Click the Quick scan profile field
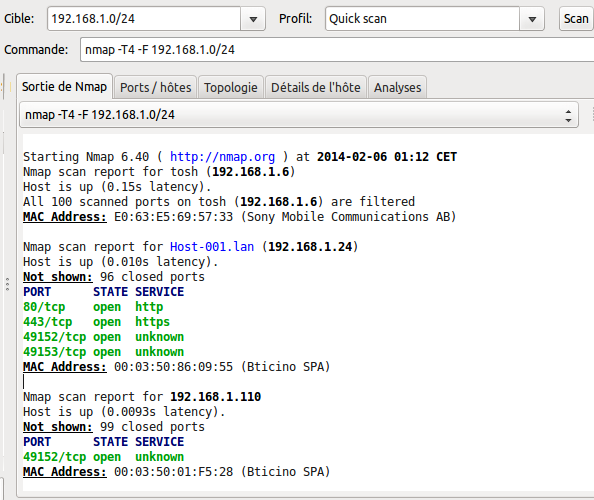Viewport: 594px width, 500px height. pos(422,19)
